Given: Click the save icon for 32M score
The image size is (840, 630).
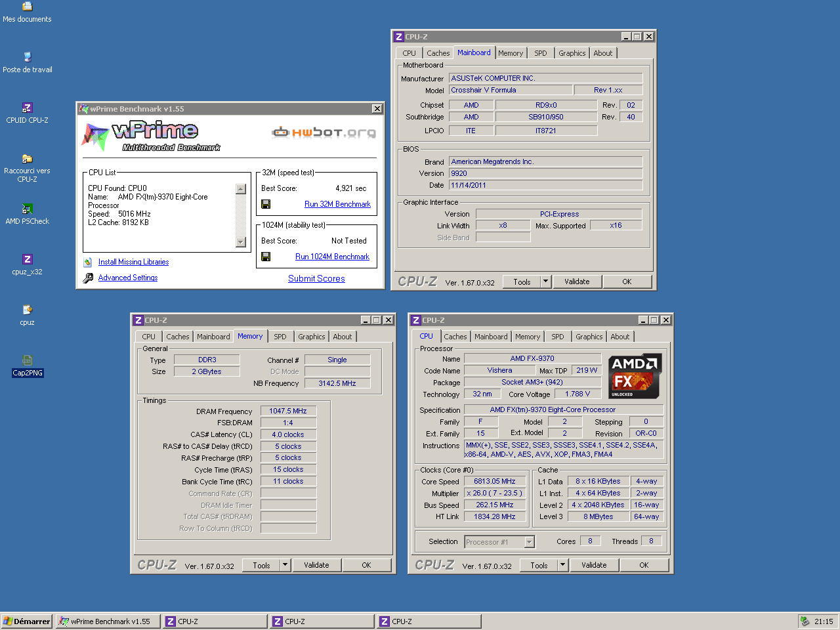Looking at the screenshot, I should click(x=266, y=204).
